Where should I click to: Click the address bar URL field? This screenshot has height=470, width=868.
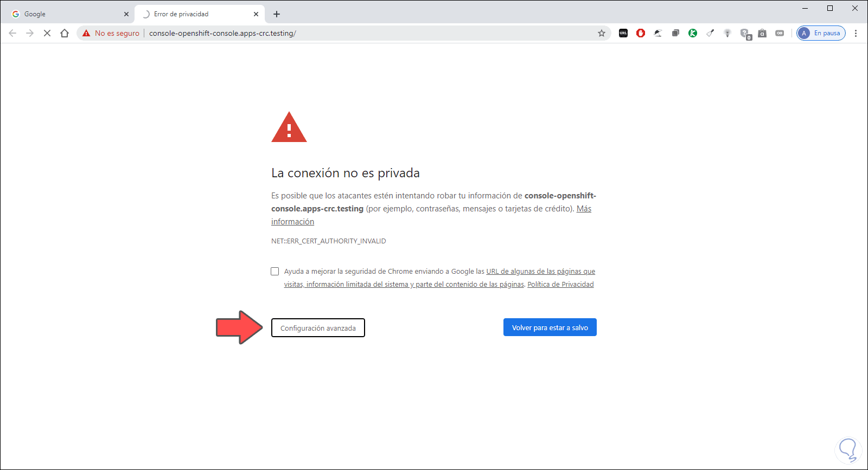click(x=369, y=33)
